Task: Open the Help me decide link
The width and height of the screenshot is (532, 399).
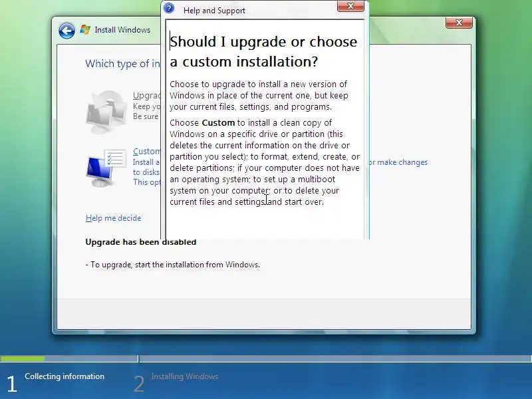Action: click(113, 218)
